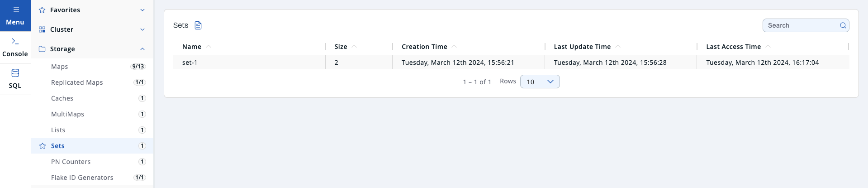
Task: Sort by Last Access Time column
Action: pos(733,47)
